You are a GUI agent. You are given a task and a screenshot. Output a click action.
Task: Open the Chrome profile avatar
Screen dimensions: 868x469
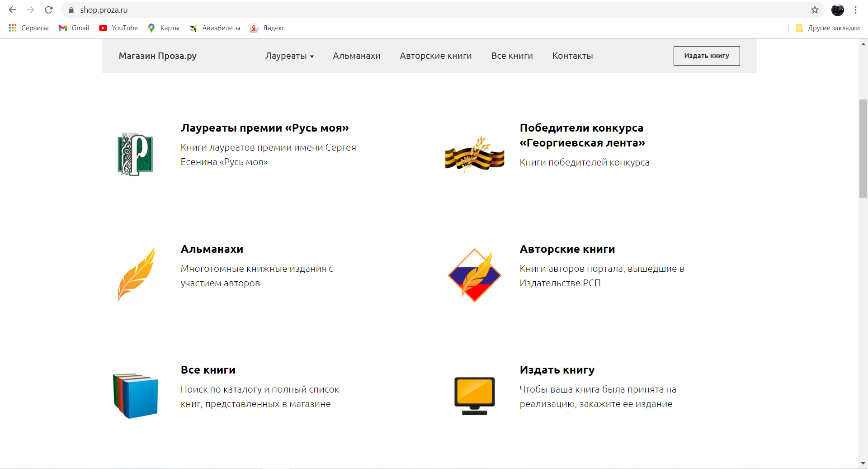pyautogui.click(x=838, y=9)
